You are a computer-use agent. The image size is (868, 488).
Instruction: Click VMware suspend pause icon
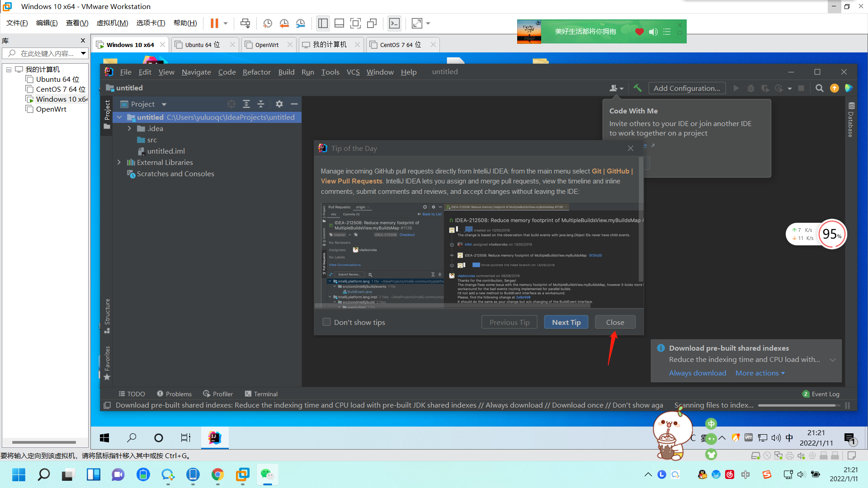pos(214,23)
